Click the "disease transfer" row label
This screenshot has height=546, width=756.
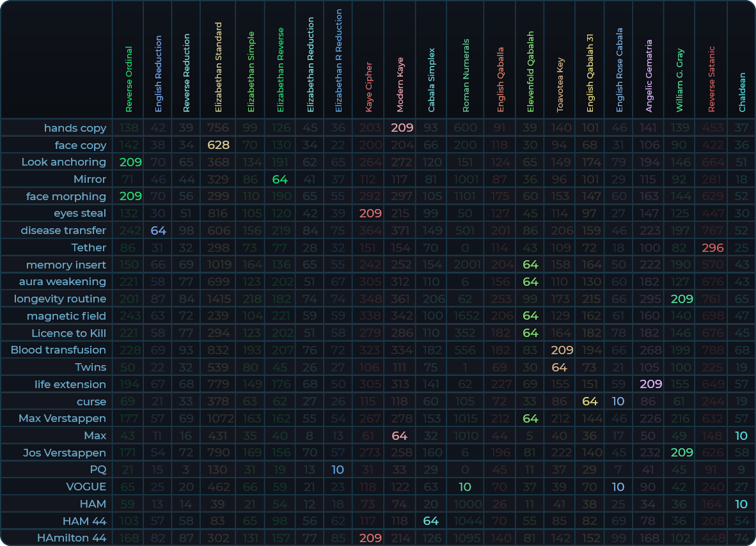point(63,230)
